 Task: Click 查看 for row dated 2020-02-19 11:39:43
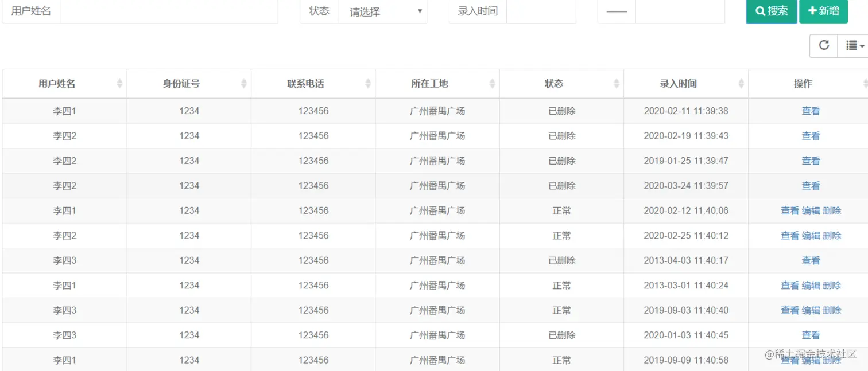811,136
